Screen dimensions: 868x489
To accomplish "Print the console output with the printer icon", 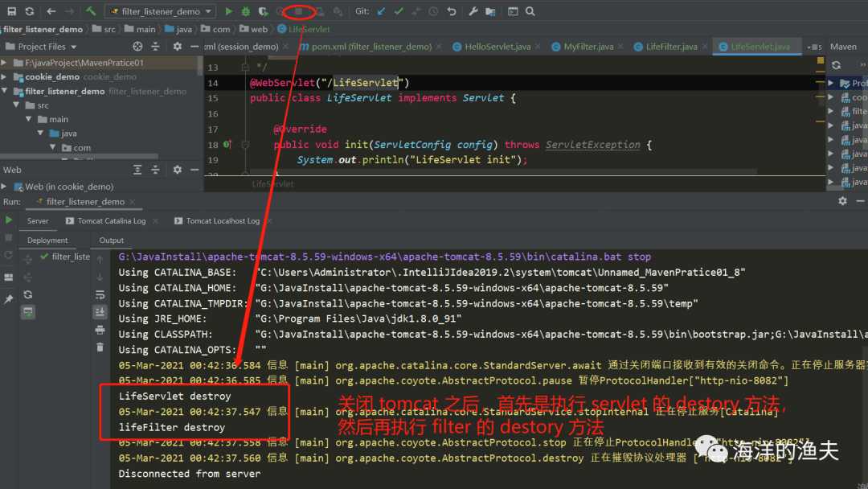I will [x=100, y=330].
